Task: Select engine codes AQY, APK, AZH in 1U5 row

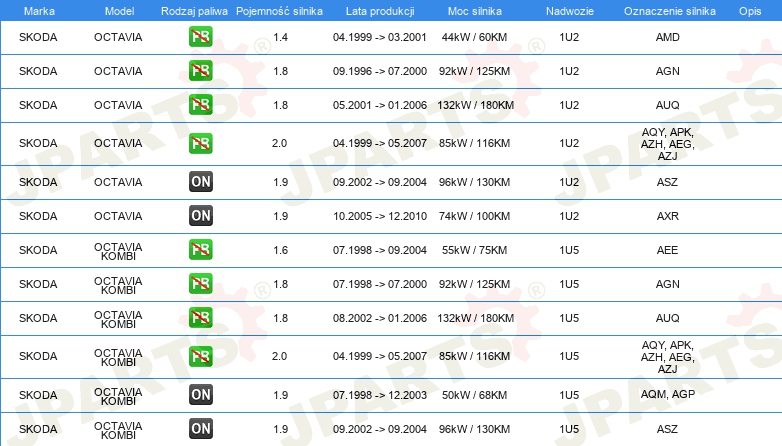Action: click(x=667, y=357)
